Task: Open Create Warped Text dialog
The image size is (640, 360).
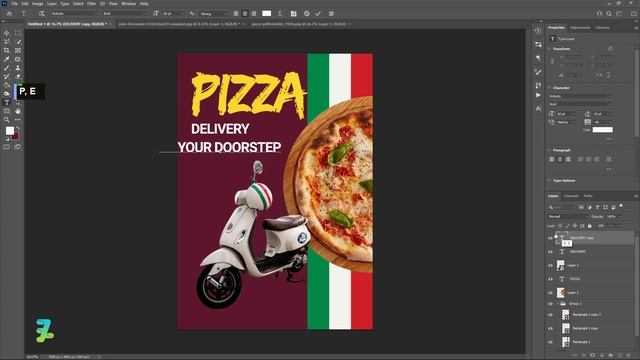Action: [280, 13]
